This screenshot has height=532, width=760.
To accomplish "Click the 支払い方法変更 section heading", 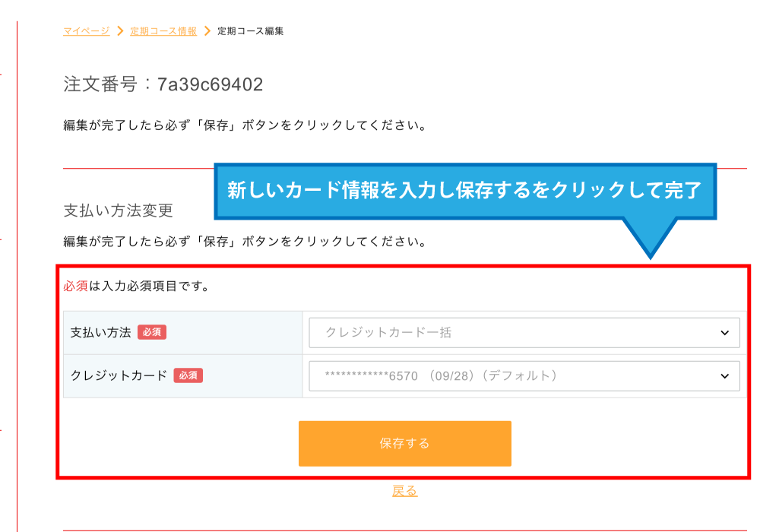I will tap(119, 210).
